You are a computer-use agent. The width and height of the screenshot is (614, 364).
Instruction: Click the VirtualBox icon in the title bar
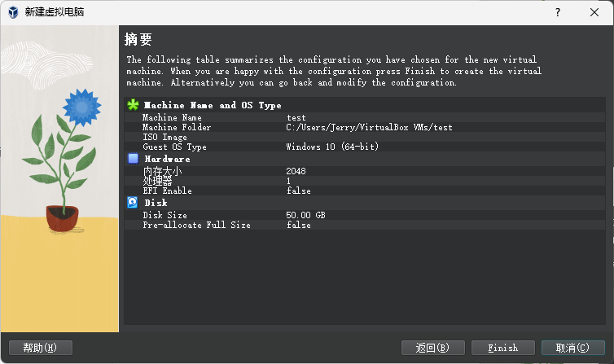coord(14,12)
